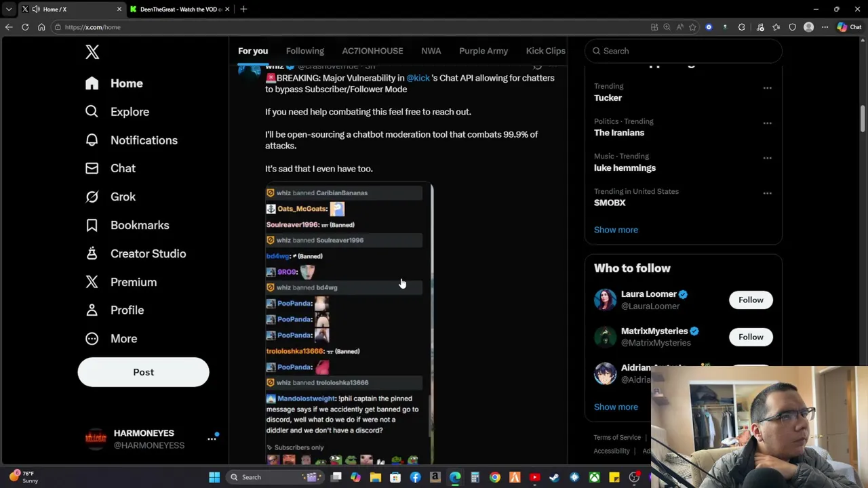Open Copilot Chat in browser toolbar
The width and height of the screenshot is (868, 488).
tap(849, 27)
